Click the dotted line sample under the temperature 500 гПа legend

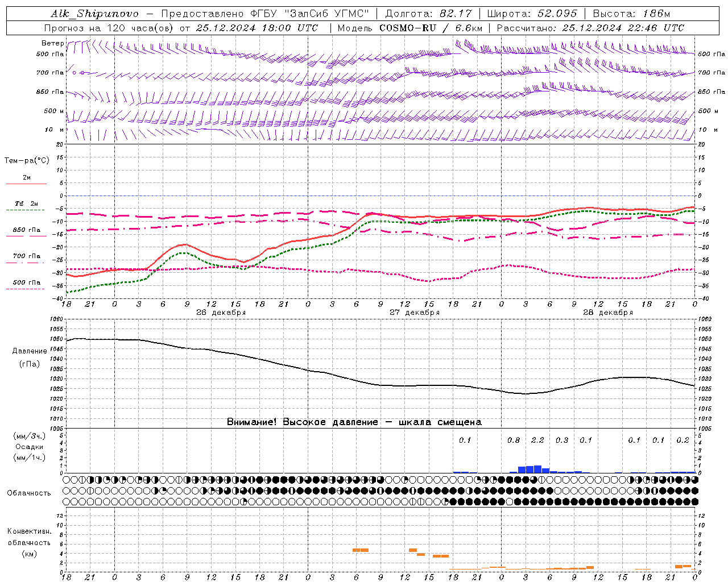pyautogui.click(x=25, y=289)
